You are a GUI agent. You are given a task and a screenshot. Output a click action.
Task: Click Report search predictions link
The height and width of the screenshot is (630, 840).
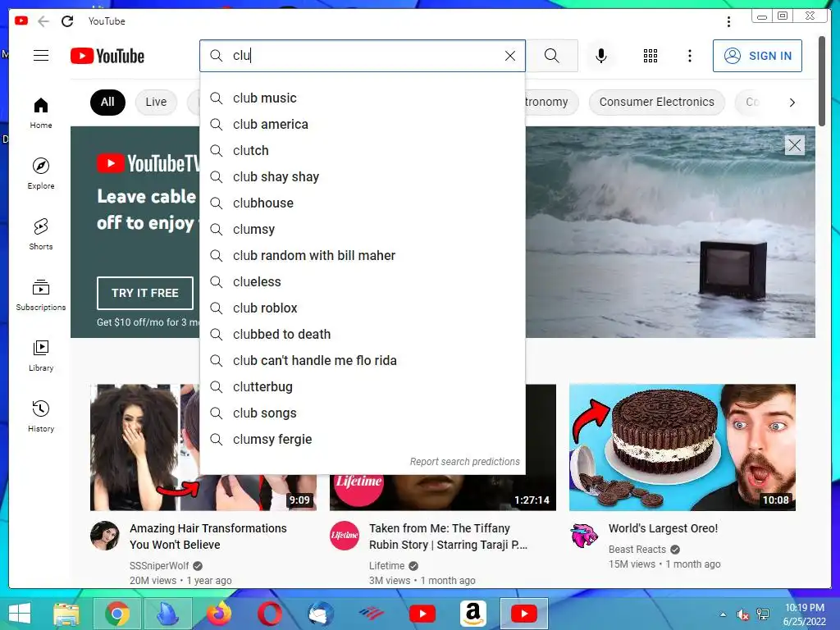point(464,461)
